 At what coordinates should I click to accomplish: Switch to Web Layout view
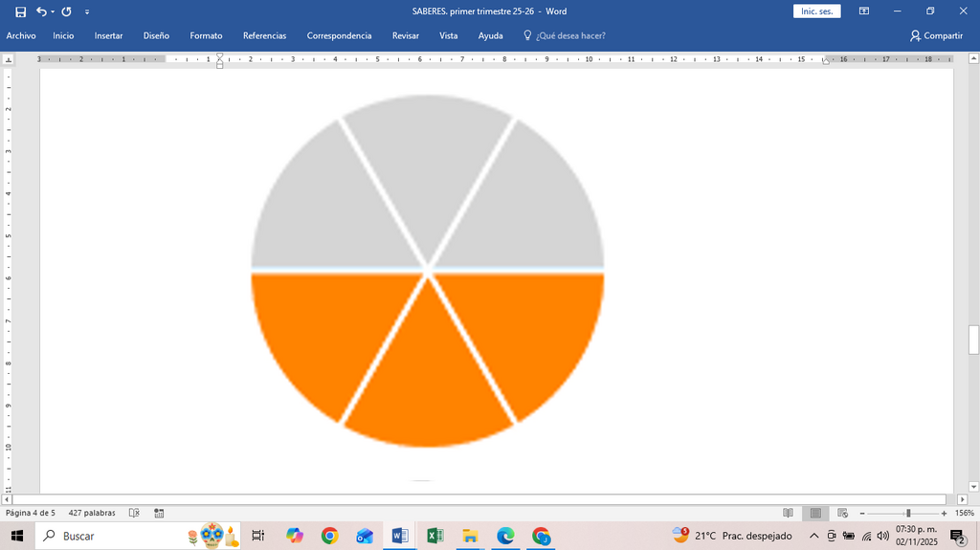(x=842, y=513)
